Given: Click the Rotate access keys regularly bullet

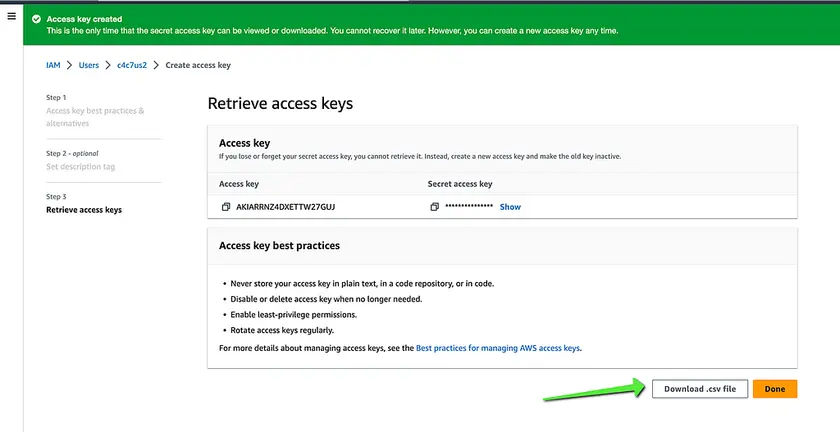Looking at the screenshot, I should coord(282,330).
